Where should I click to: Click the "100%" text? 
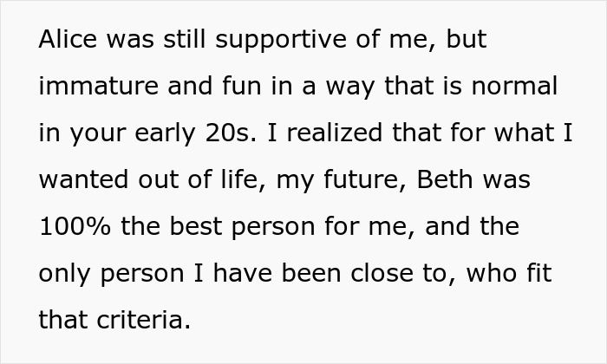tap(72, 228)
